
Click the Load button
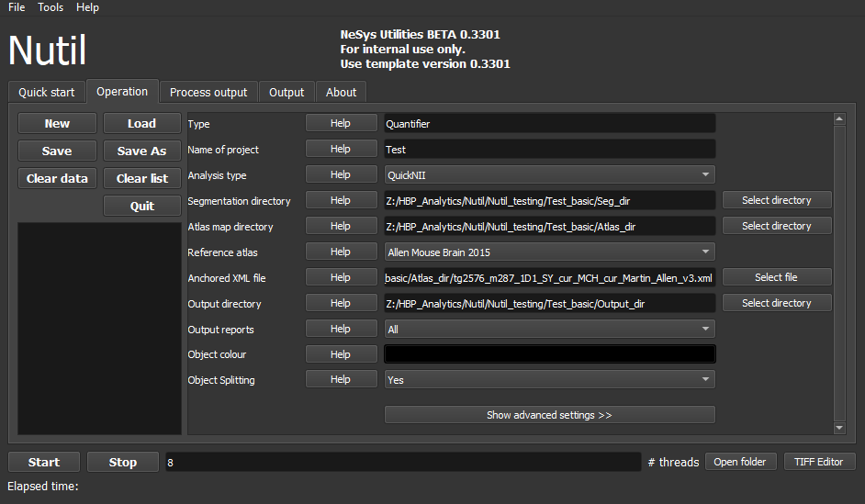[x=141, y=124]
